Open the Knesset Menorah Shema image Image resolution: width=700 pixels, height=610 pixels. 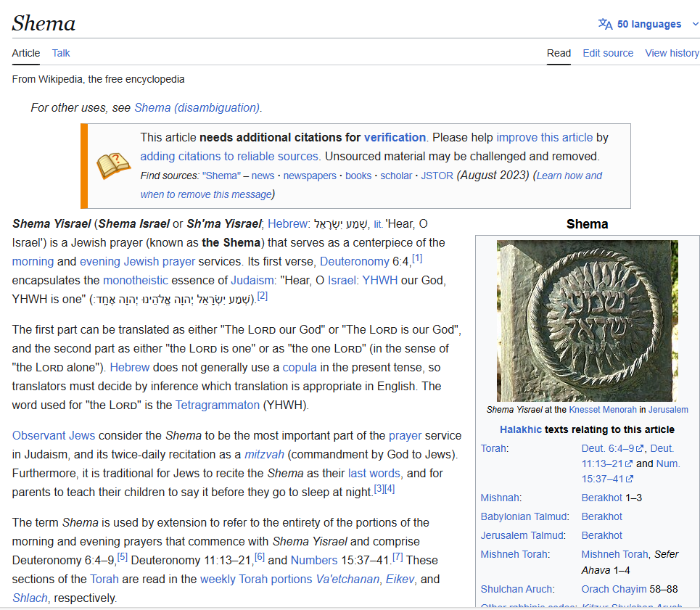(x=587, y=321)
